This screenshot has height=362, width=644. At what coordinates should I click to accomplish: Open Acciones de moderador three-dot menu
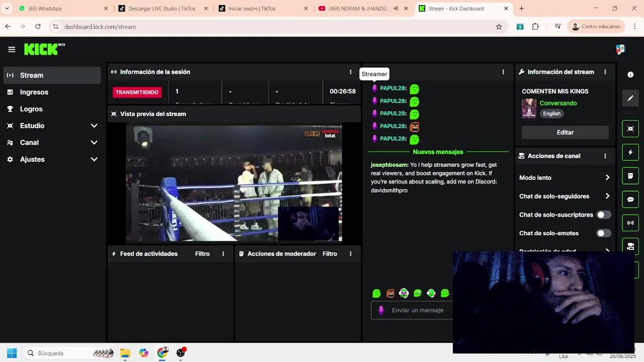[x=351, y=254]
